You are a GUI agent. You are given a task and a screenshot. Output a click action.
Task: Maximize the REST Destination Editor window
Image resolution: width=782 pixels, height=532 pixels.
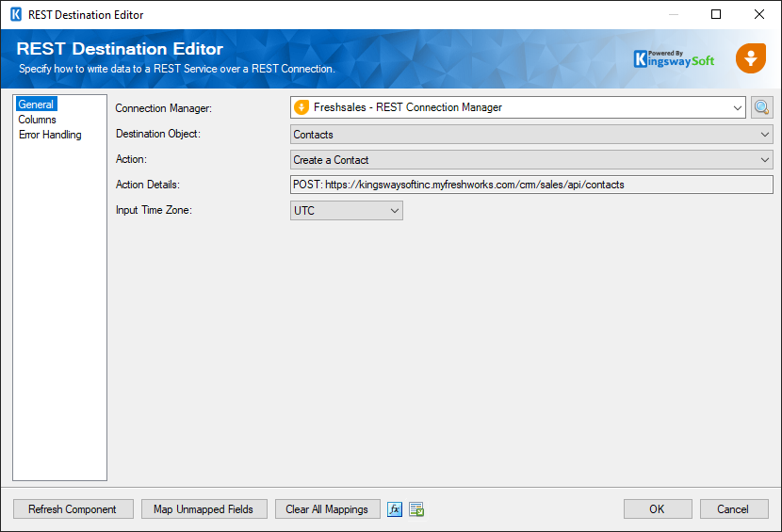pyautogui.click(x=716, y=14)
